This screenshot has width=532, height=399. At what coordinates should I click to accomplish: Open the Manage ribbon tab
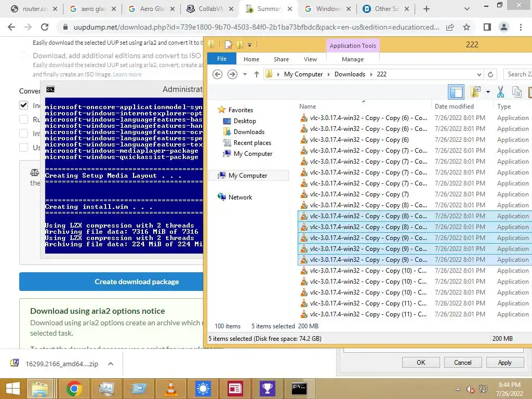pos(353,59)
